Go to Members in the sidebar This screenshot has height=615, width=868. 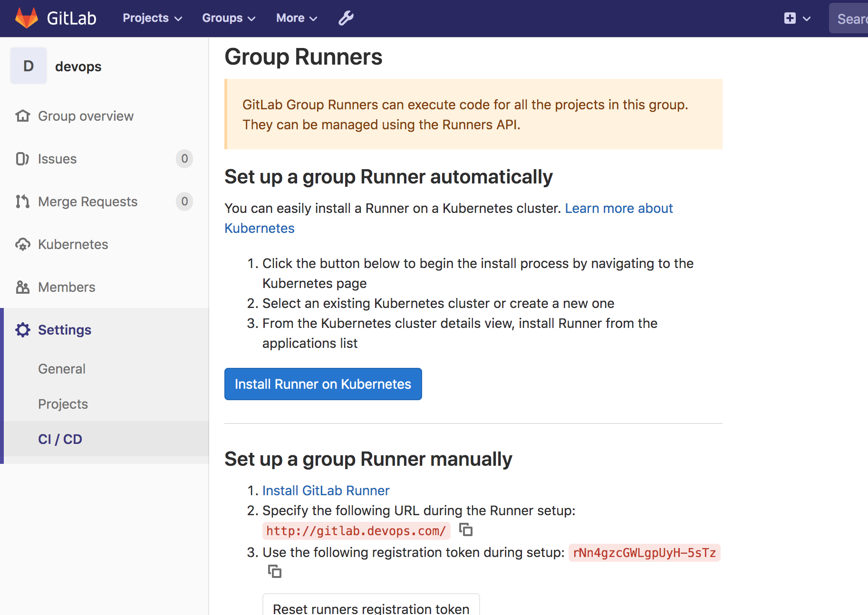pos(67,287)
